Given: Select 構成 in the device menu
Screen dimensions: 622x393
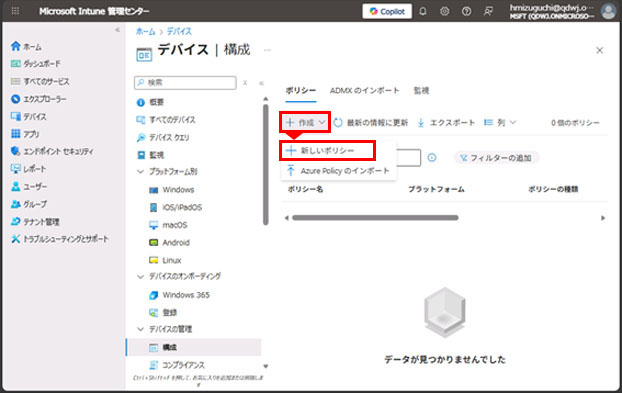Looking at the screenshot, I should coord(194,347).
